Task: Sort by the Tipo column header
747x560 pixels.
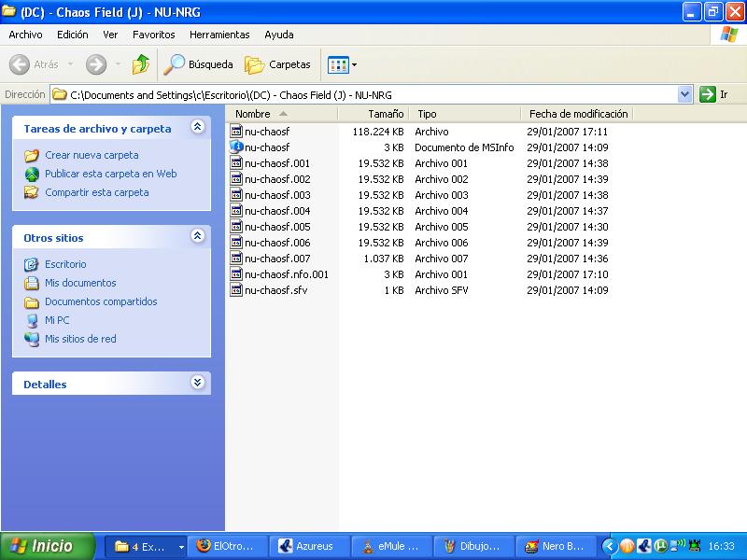Action: pos(465,114)
